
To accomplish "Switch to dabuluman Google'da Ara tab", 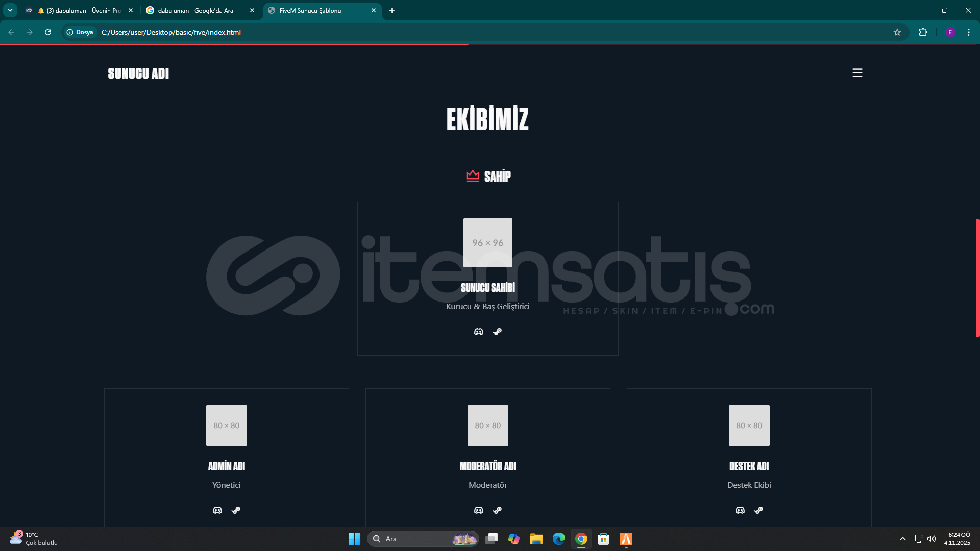I will [195, 10].
